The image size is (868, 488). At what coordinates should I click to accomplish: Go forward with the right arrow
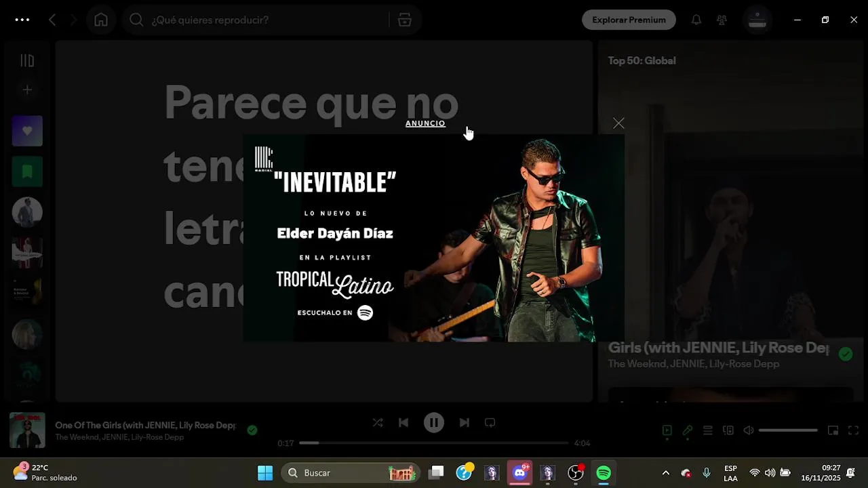click(x=73, y=20)
